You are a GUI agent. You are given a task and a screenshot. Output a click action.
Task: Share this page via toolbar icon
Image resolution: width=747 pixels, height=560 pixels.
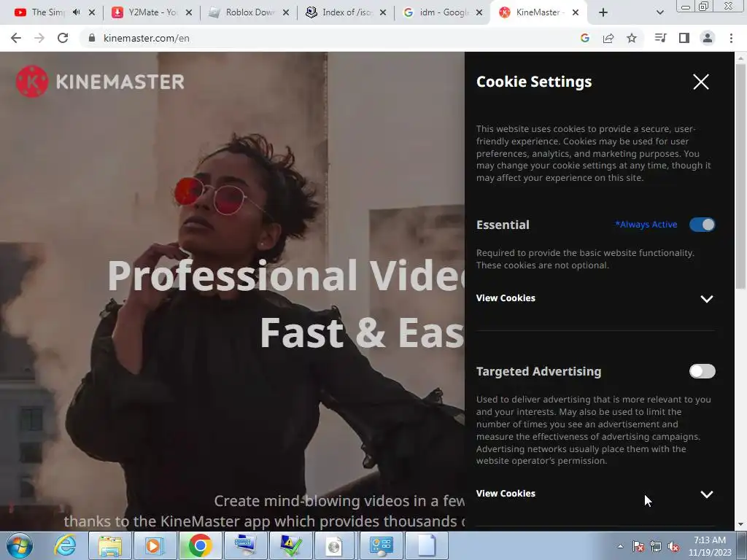click(x=608, y=38)
